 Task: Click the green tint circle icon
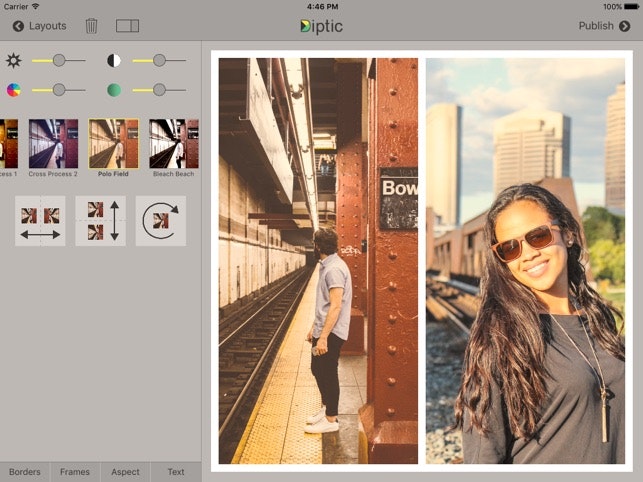point(114,90)
